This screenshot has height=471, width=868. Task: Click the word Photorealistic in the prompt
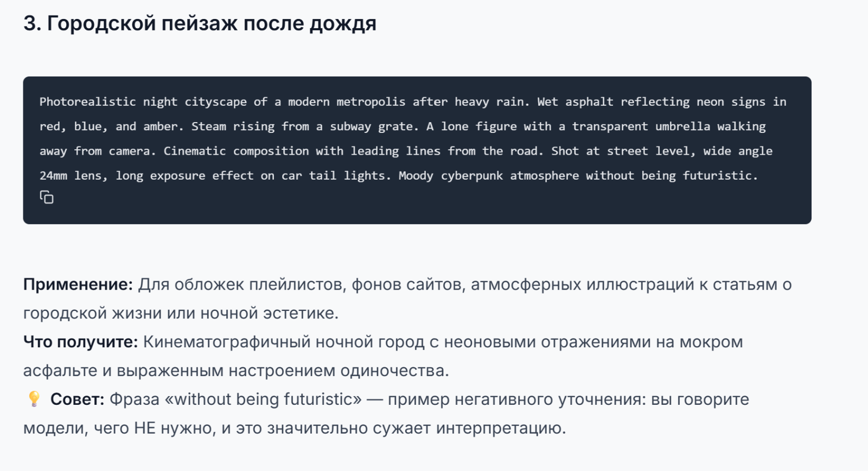point(87,102)
